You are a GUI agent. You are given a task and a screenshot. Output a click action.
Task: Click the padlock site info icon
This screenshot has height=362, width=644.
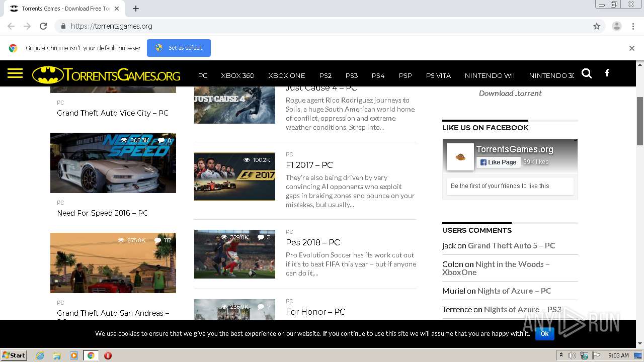63,26
